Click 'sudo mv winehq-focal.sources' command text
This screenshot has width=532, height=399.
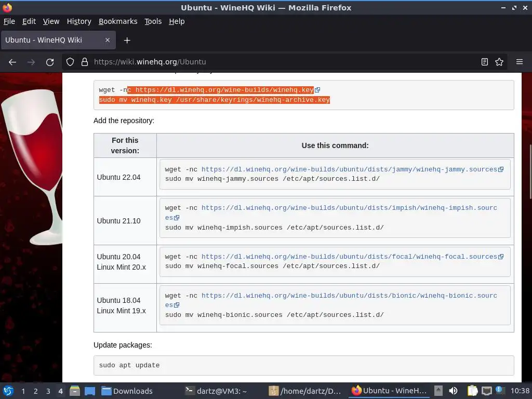tap(272, 266)
